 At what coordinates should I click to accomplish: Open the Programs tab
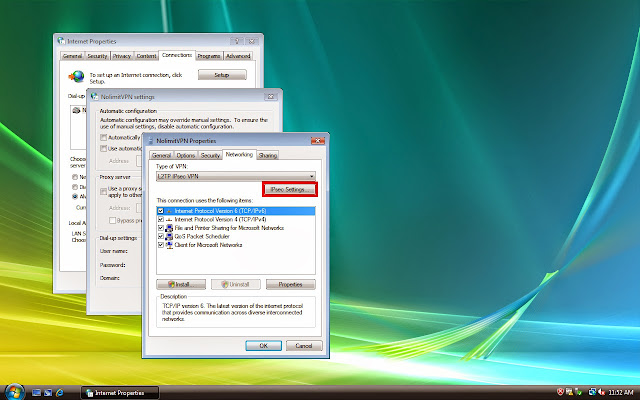(209, 56)
